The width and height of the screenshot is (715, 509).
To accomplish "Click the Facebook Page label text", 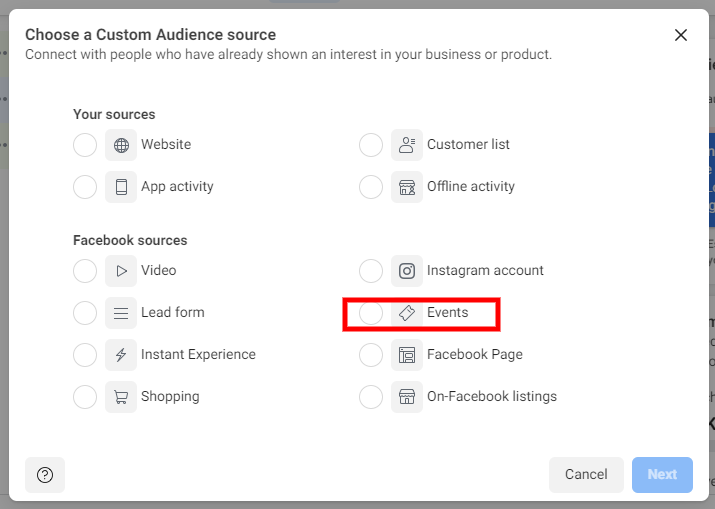I will 475,355.
